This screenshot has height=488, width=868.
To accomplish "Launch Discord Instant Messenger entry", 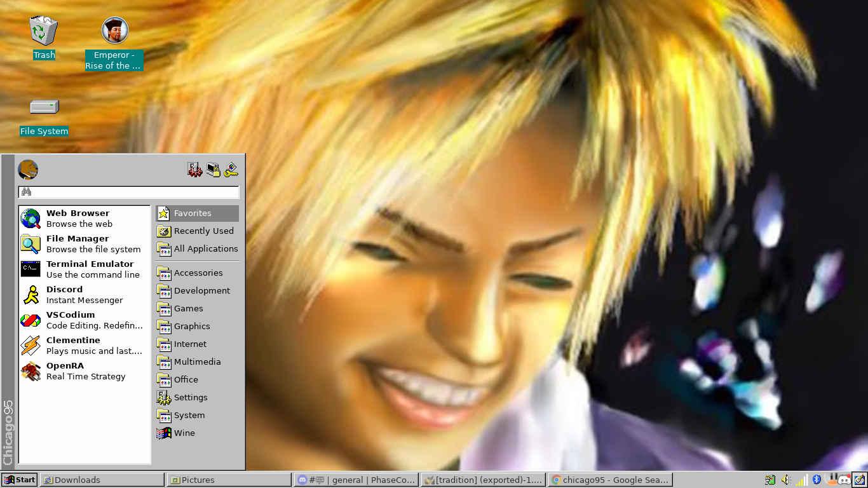I will coord(85,294).
